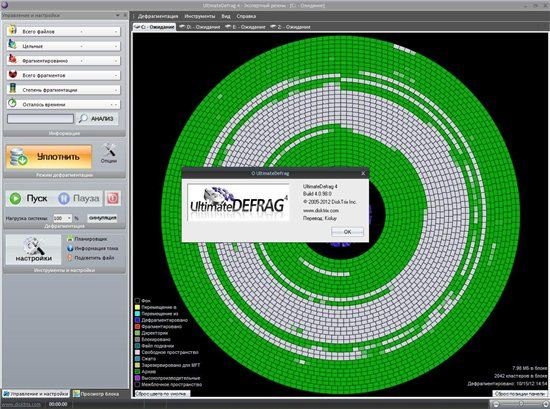Select the Просмотр блока bottom tab
This screenshot has width=550, height=409.
click(x=96, y=394)
